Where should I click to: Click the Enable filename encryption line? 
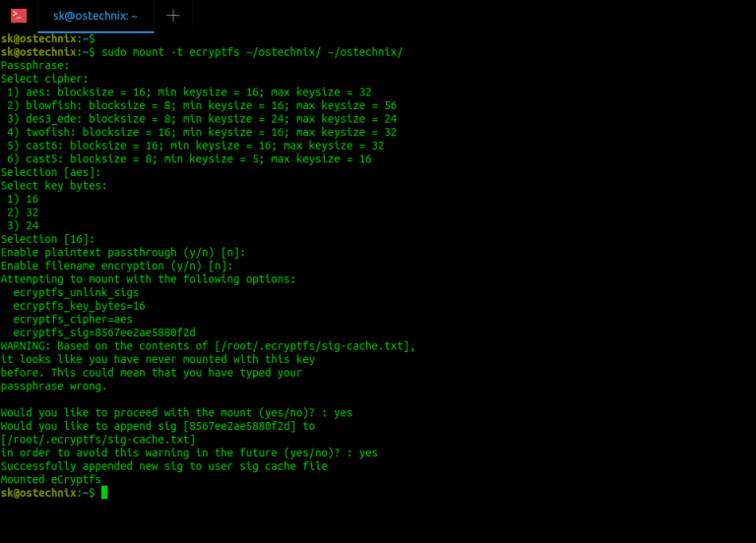117,266
